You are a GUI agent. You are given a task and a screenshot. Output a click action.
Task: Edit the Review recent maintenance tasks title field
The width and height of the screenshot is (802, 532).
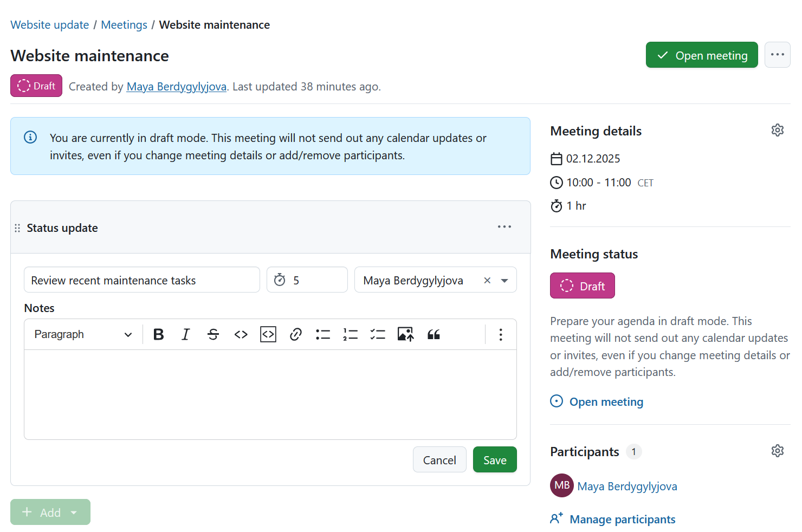[141, 280]
